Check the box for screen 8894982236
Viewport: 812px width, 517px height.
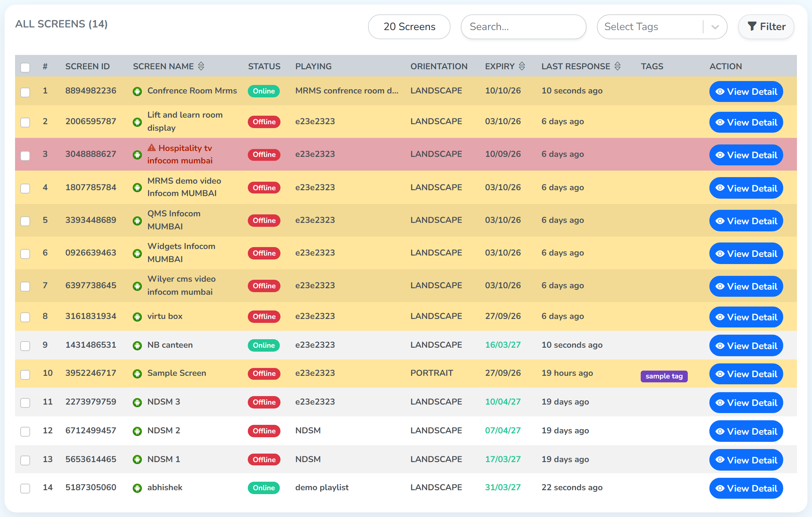coord(25,92)
